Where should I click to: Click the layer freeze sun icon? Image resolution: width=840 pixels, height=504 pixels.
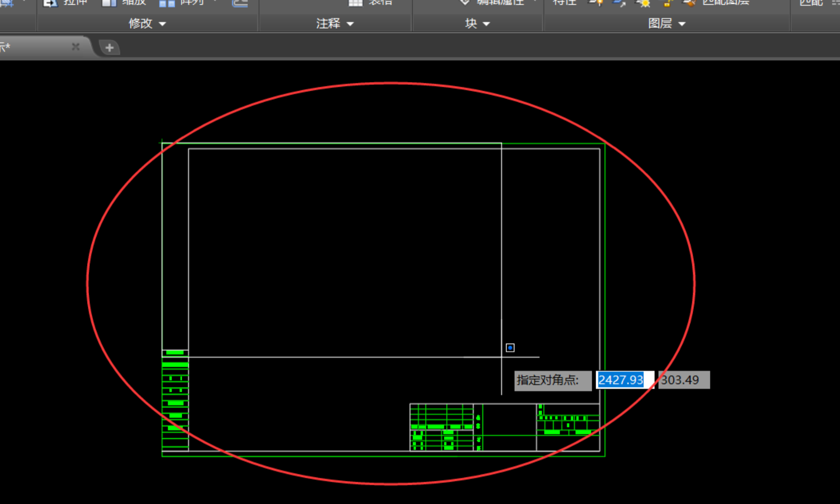coord(644,3)
